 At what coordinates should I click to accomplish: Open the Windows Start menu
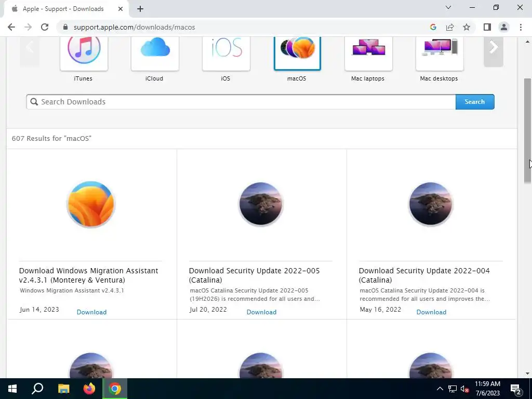(12, 389)
